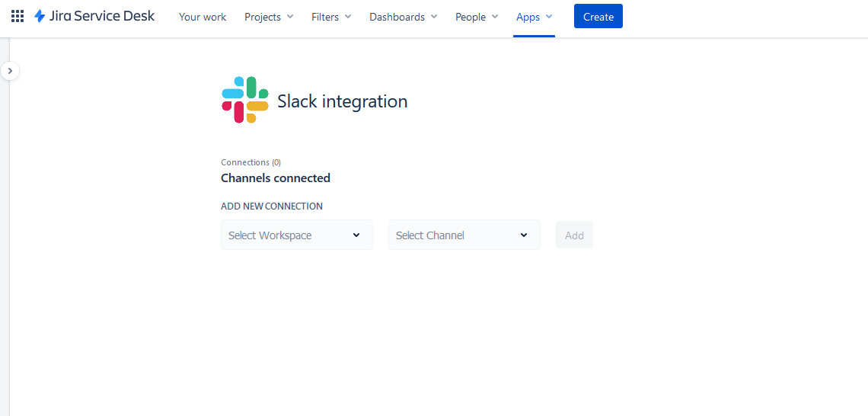Screen dimensions: 868x416
Task: Open the Apps menu
Action: 535,18
